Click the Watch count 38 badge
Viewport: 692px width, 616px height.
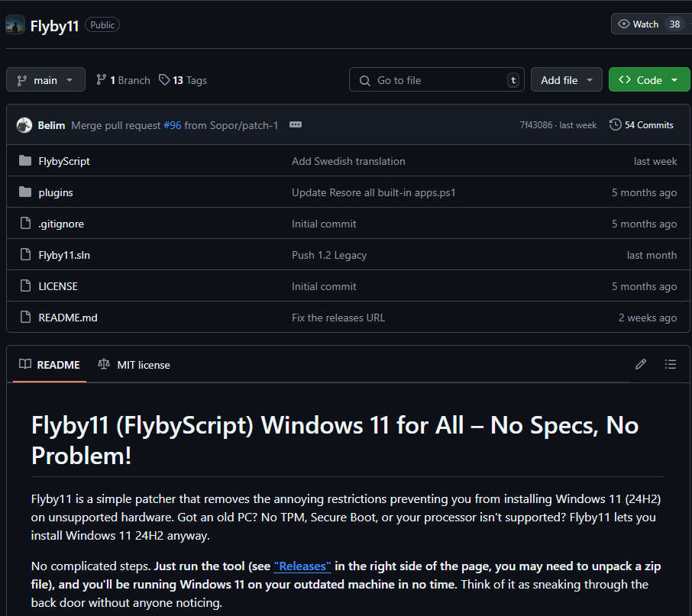(674, 24)
